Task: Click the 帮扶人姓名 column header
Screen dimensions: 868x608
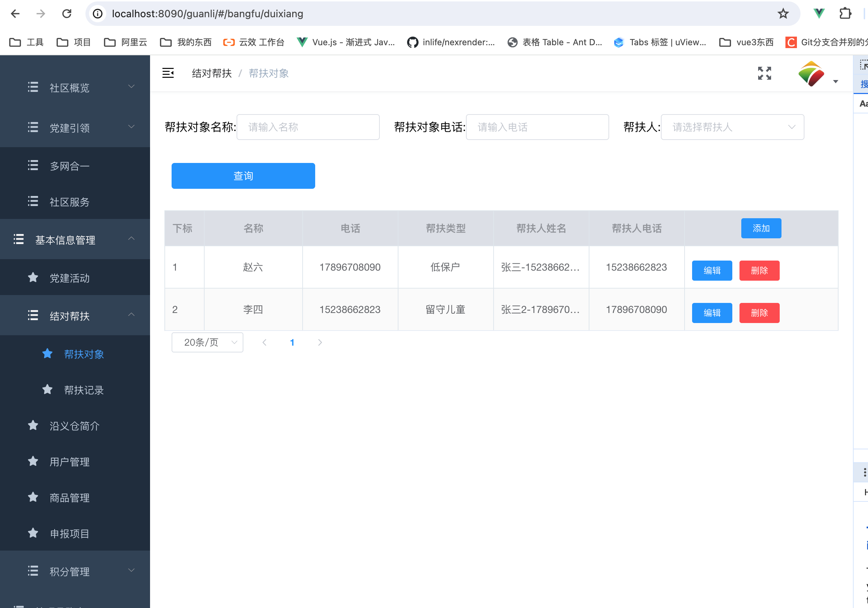Action: (x=541, y=228)
